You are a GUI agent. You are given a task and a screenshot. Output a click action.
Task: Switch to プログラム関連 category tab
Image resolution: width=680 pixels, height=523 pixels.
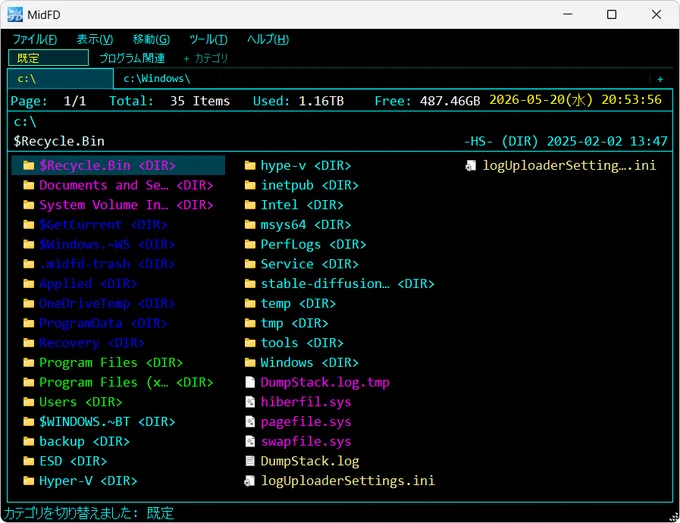pos(132,58)
